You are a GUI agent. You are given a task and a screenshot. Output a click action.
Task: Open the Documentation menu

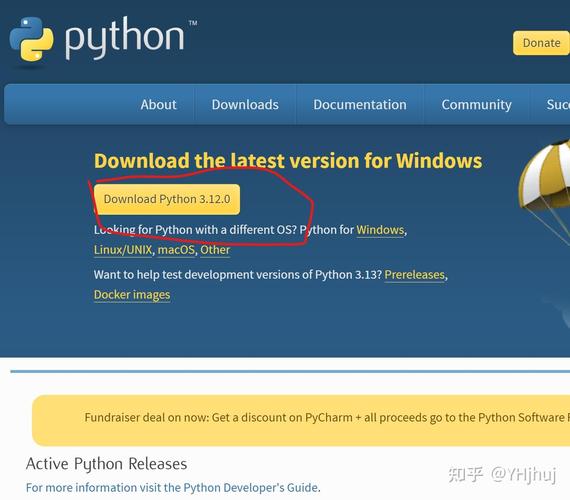click(x=360, y=105)
